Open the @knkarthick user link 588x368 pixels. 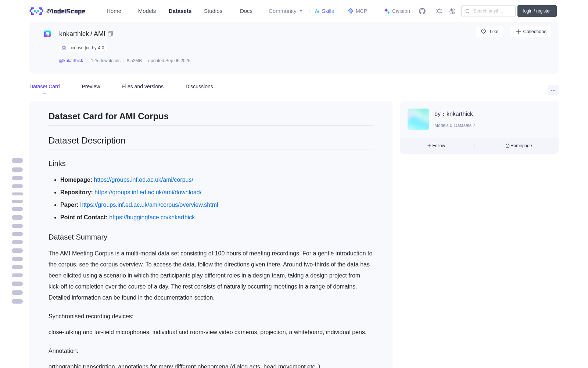tap(71, 61)
